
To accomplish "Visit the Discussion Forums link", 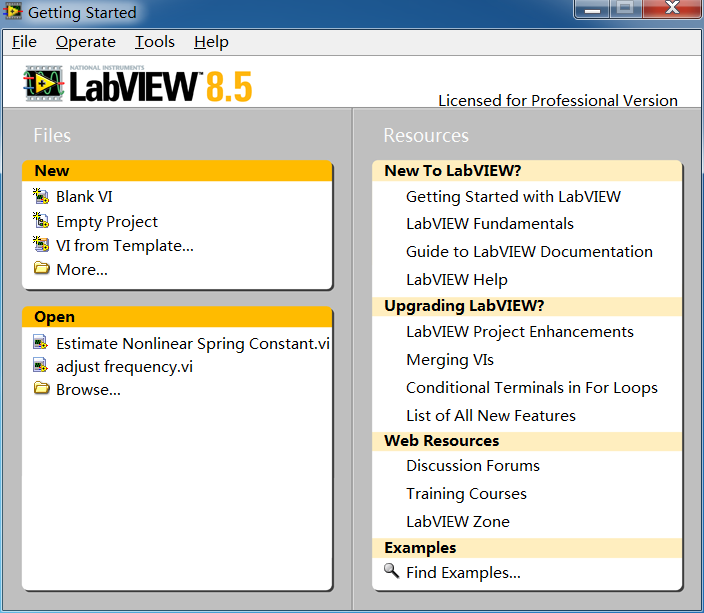I will click(472, 466).
